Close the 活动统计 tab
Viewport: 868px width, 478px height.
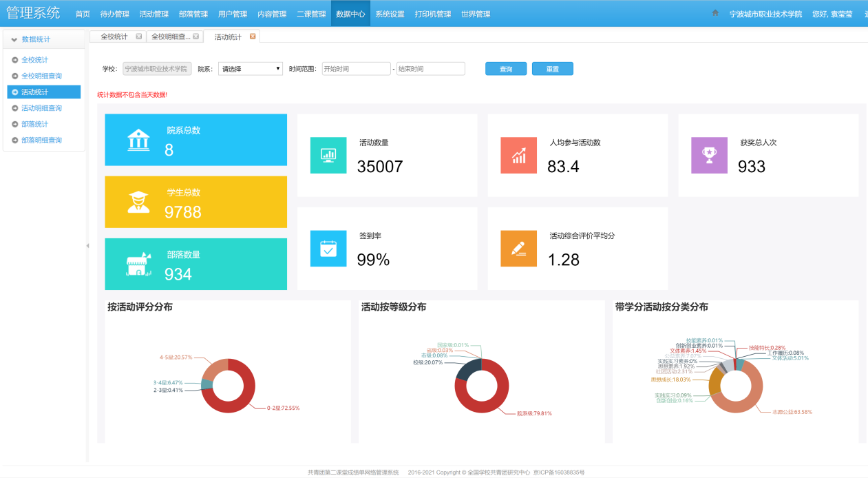[253, 37]
